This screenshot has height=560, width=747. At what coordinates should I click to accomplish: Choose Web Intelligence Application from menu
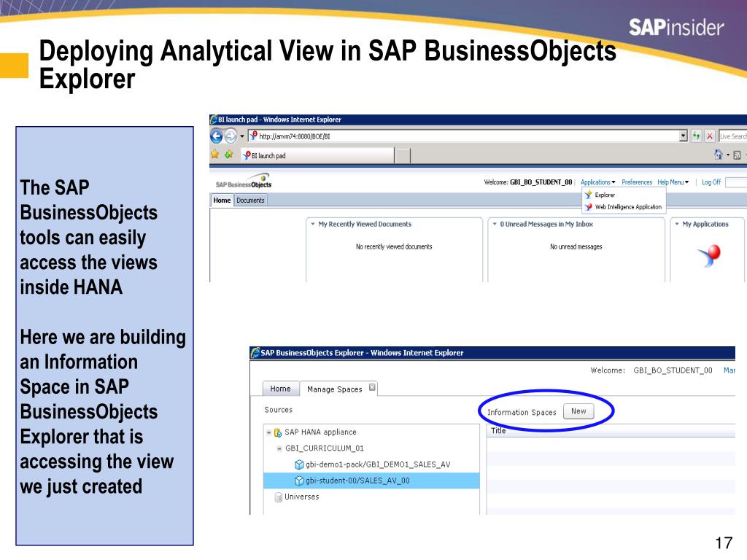[628, 206]
